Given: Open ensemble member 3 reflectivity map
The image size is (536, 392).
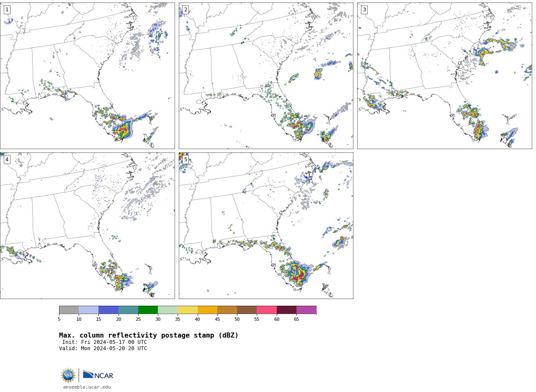Looking at the screenshot, I should point(444,76).
